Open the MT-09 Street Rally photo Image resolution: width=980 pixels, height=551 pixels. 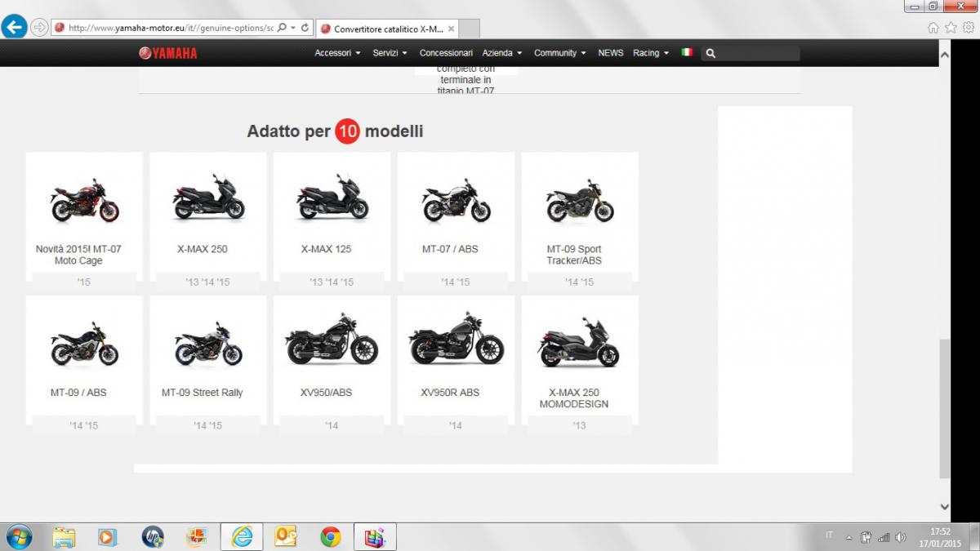tap(208, 344)
